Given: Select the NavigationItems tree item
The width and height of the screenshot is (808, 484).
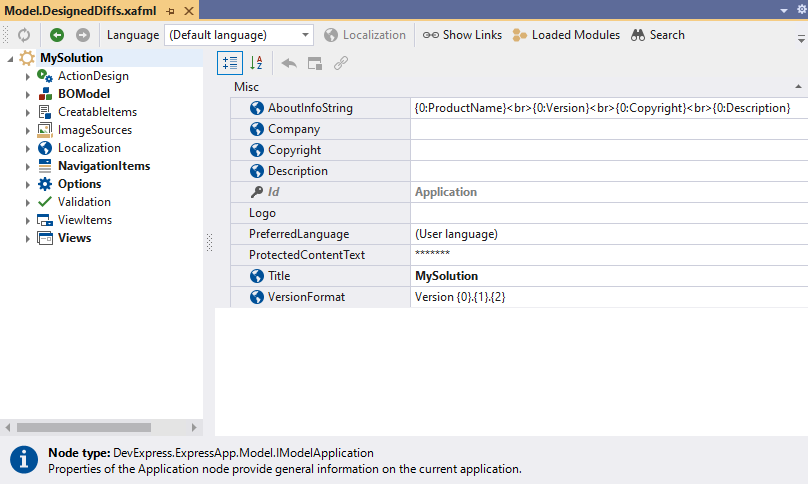Looking at the screenshot, I should [104, 166].
